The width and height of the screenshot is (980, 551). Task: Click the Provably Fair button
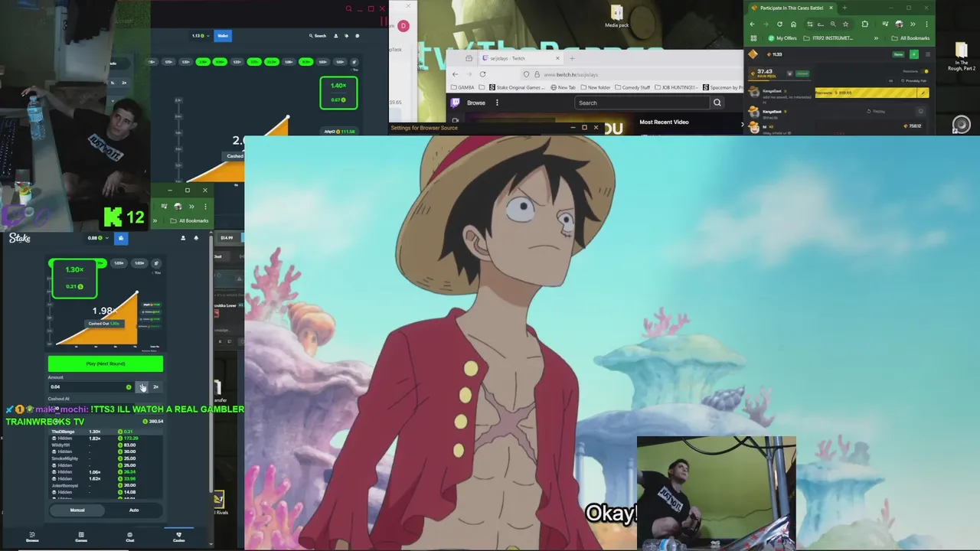(x=913, y=80)
